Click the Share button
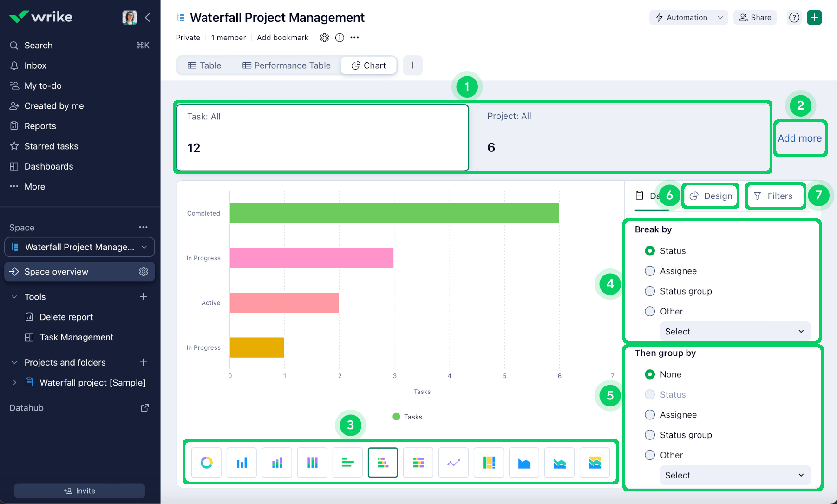 point(755,18)
